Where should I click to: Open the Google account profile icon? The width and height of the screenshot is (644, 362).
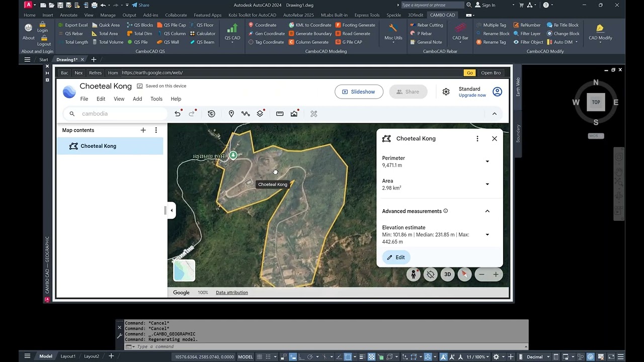(x=497, y=92)
